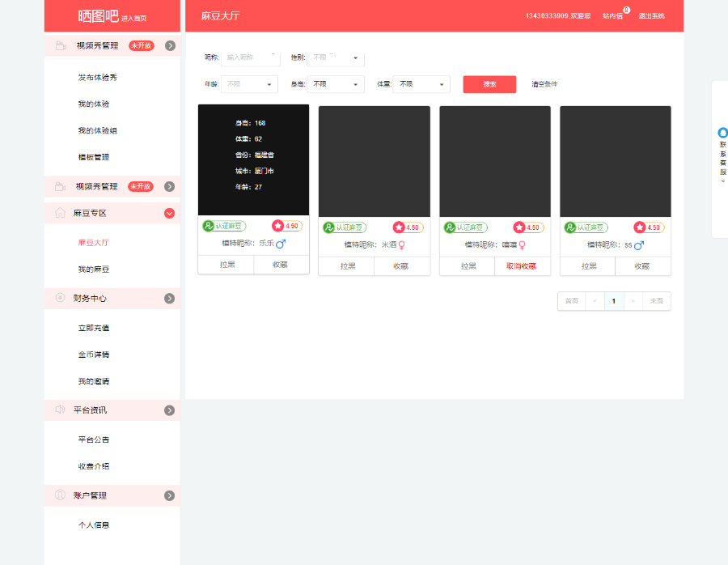Click 乐乐's photo showing 身高 168
Viewport: 728px width, 565px height.
point(253,159)
